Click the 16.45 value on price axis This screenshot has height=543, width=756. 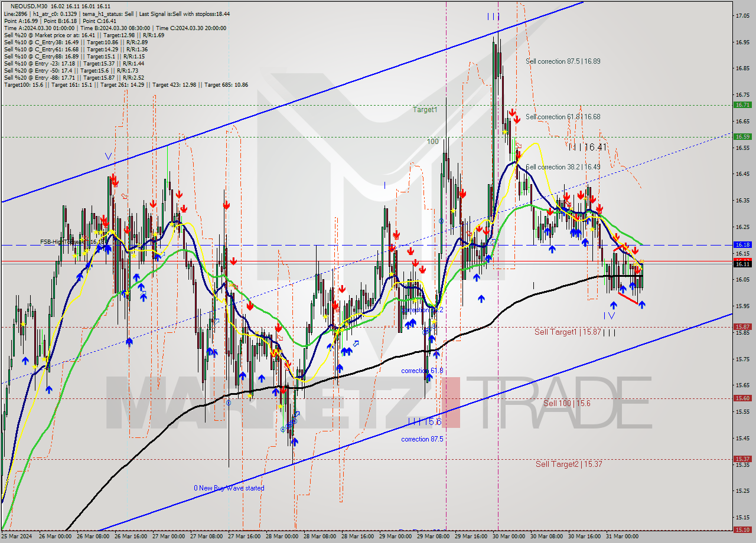[x=742, y=174]
